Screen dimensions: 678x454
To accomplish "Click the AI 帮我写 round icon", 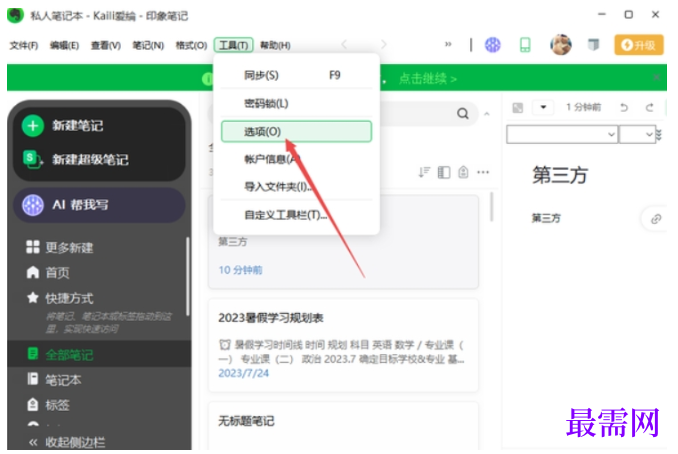I will tap(33, 205).
